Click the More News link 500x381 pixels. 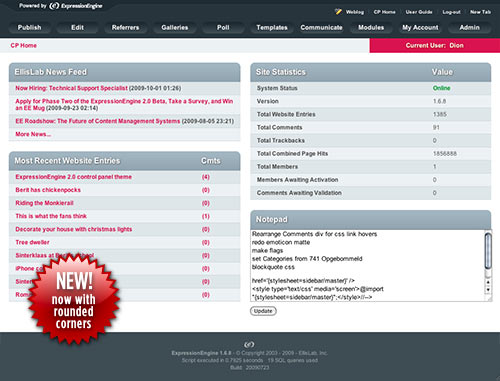tap(33, 134)
